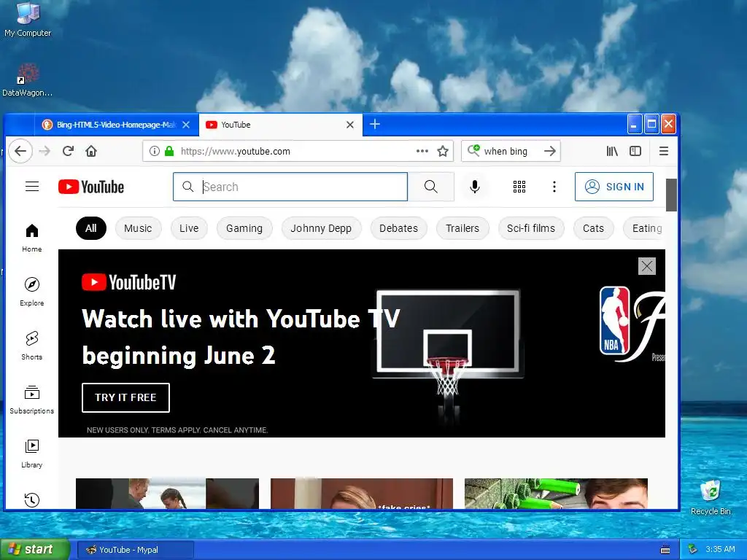Viewport: 747px width, 560px height.
Task: Select the Cats filter chip
Action: [594, 228]
